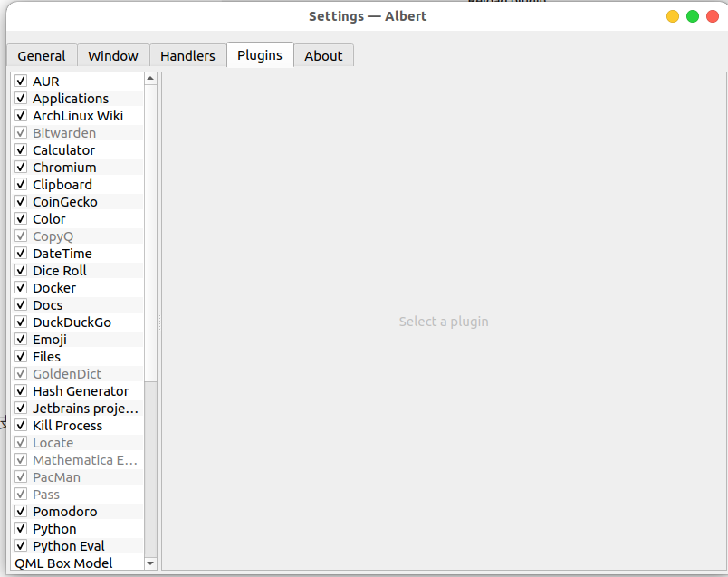Click the plugin list scroll-down arrow

point(150,563)
